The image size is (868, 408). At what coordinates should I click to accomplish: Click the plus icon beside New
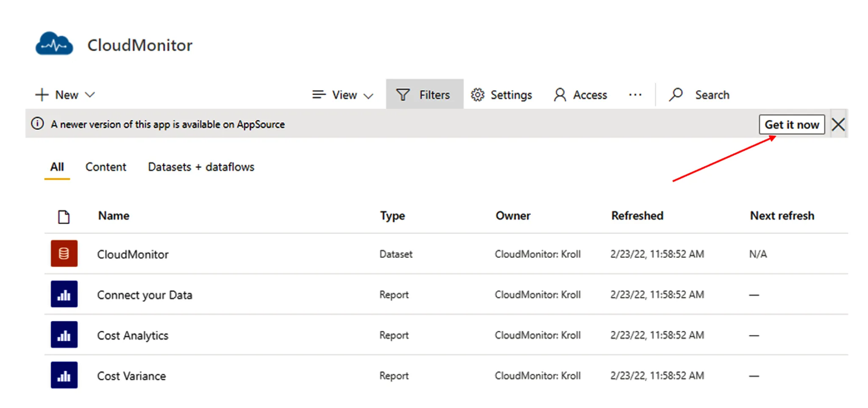coord(42,95)
